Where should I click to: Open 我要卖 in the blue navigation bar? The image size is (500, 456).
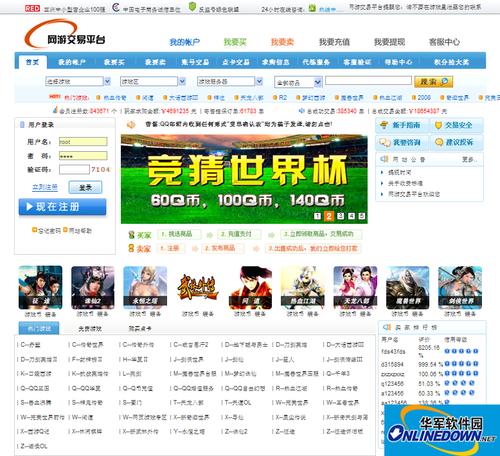point(155,62)
